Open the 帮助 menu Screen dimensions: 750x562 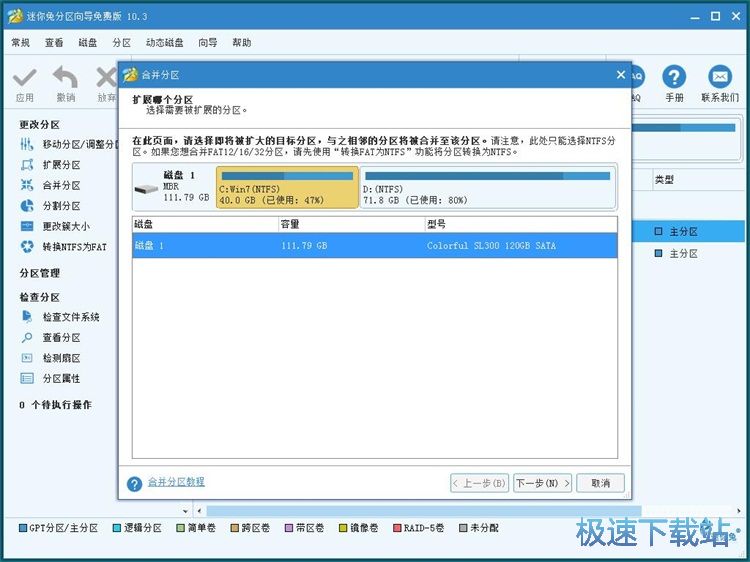242,43
